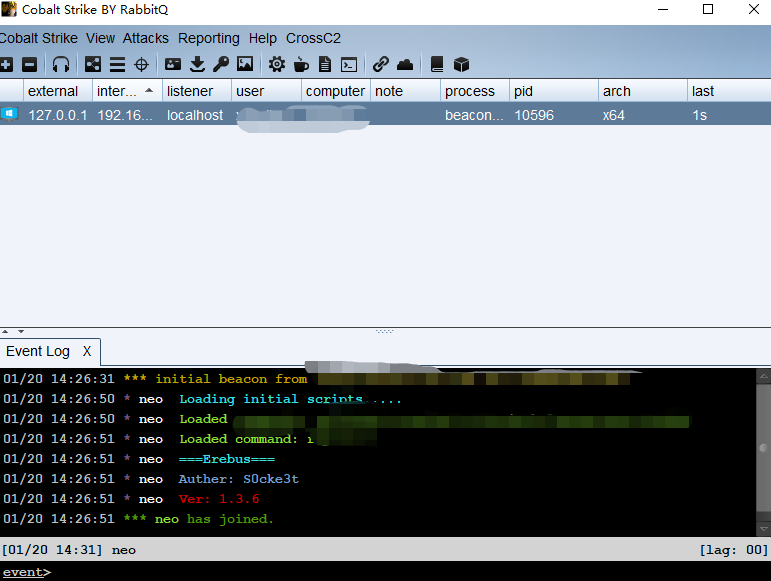771x581 pixels.
Task: Click the headphones Listeners icon
Action: [x=62, y=65]
